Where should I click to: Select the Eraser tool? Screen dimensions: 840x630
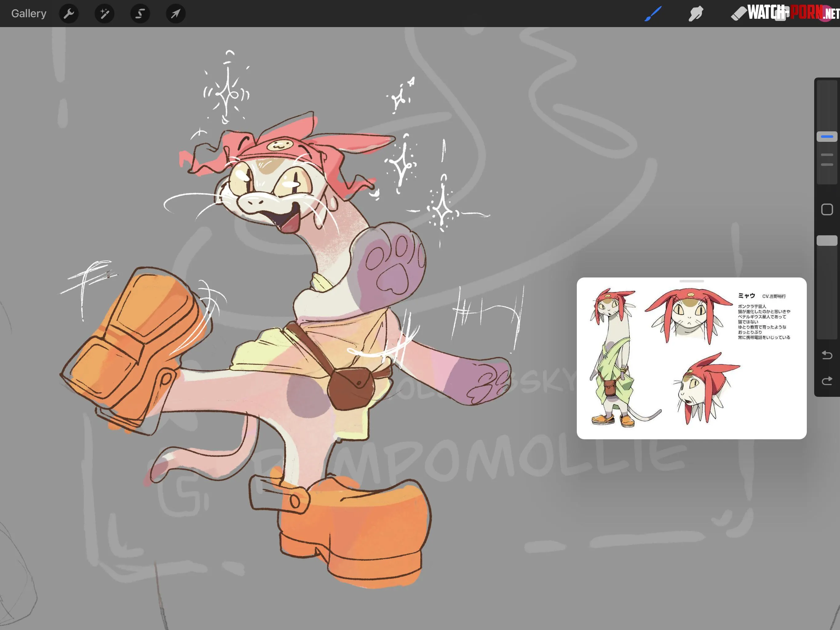pos(738,14)
